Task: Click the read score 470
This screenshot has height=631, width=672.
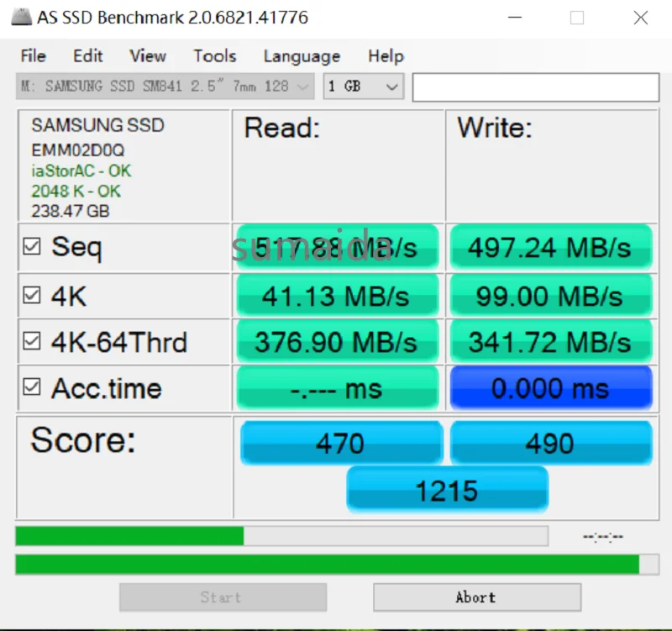Action: click(x=342, y=443)
